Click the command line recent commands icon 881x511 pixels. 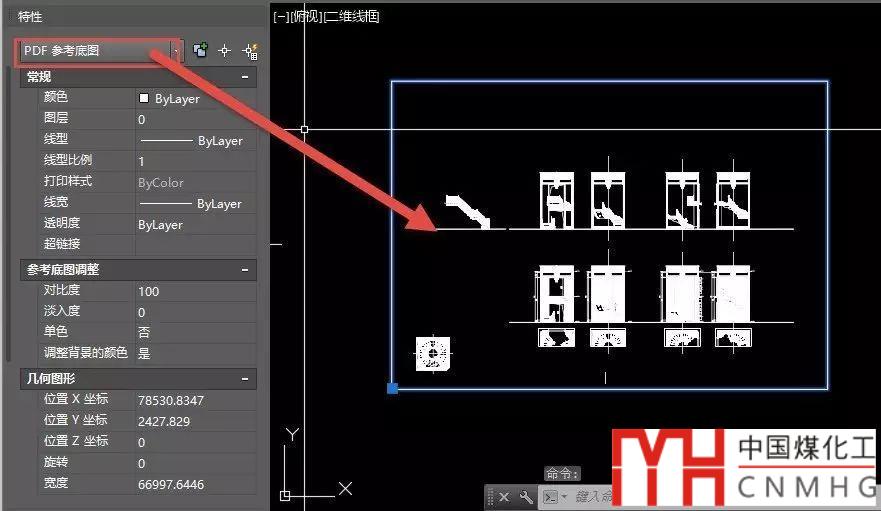coord(554,498)
